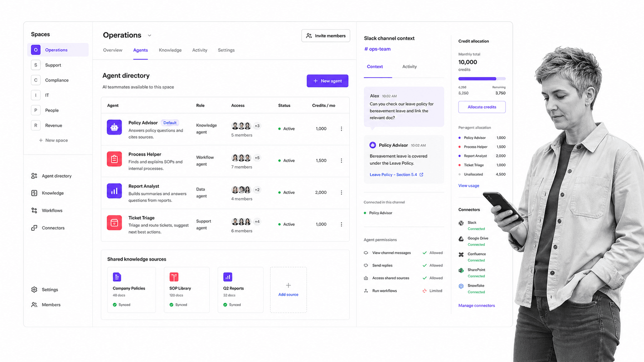644x362 pixels.
Task: Open Company Policies document icon
Action: (117, 277)
